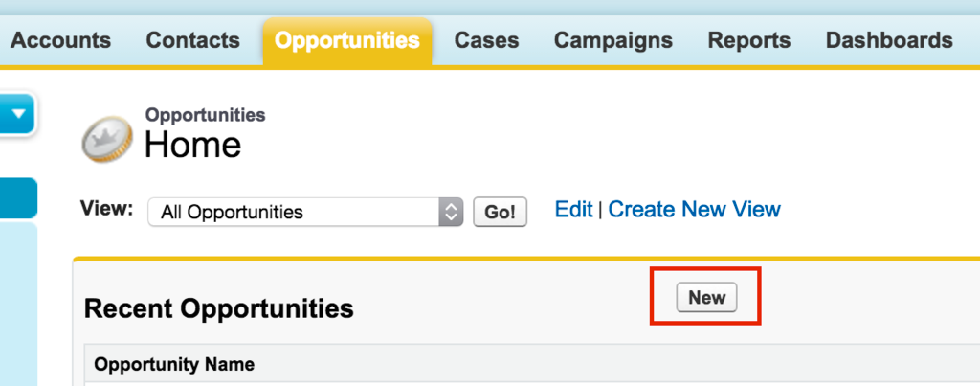The height and width of the screenshot is (386, 980).
Task: Click the View selector's up-down arrows
Action: (x=451, y=213)
